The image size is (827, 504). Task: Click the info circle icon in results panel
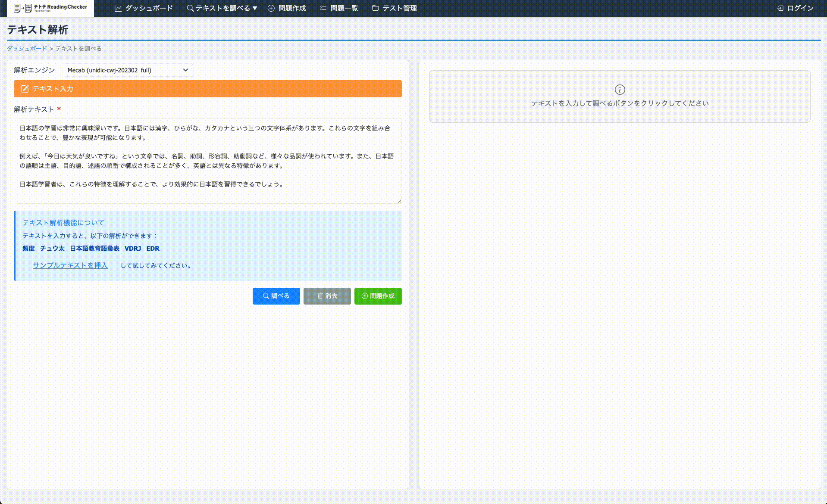pyautogui.click(x=620, y=90)
